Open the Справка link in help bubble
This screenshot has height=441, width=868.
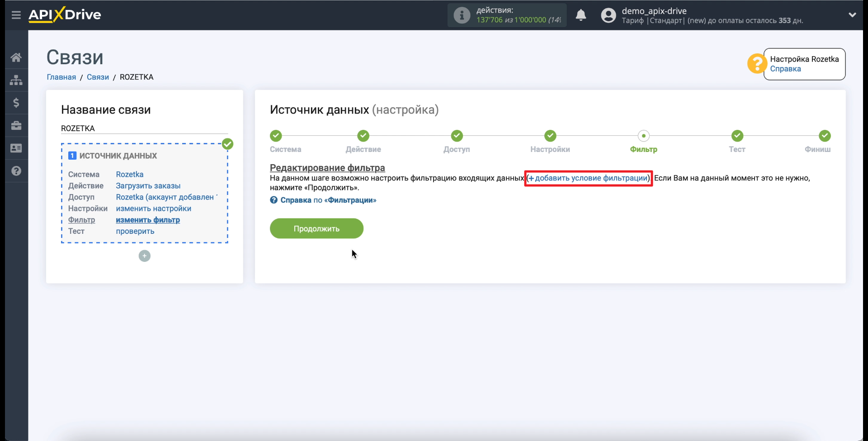pyautogui.click(x=785, y=69)
